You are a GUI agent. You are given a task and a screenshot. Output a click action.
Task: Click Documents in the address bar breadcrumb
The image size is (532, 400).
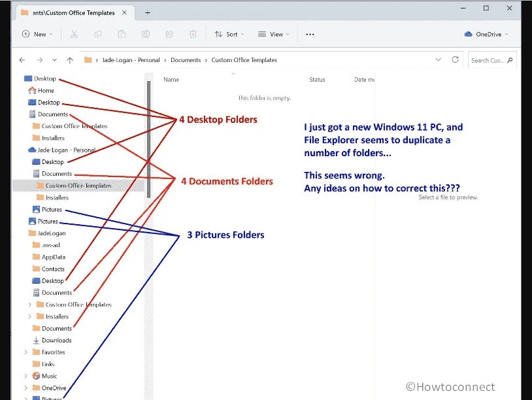[186, 59]
